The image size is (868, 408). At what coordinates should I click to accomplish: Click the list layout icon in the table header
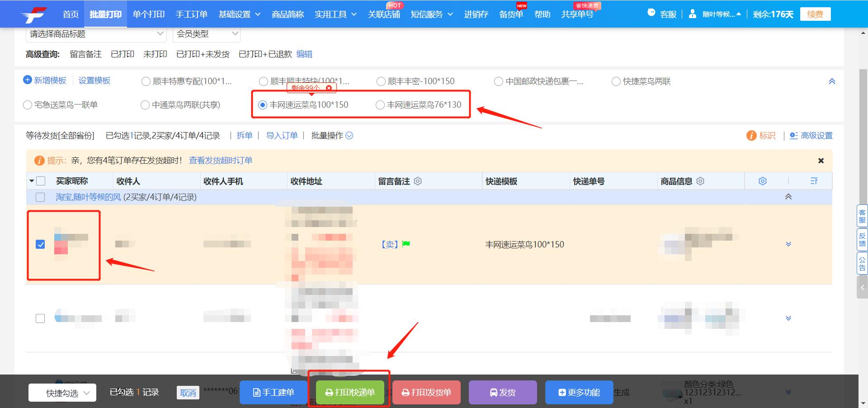[x=814, y=181]
